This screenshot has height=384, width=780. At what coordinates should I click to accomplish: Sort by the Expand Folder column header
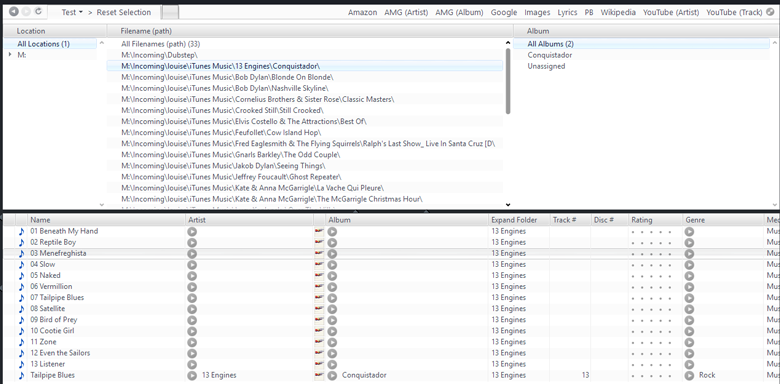pyautogui.click(x=519, y=220)
